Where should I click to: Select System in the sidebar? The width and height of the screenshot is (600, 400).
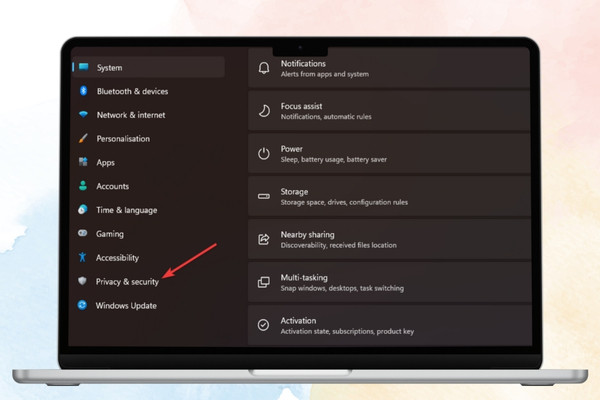click(148, 67)
